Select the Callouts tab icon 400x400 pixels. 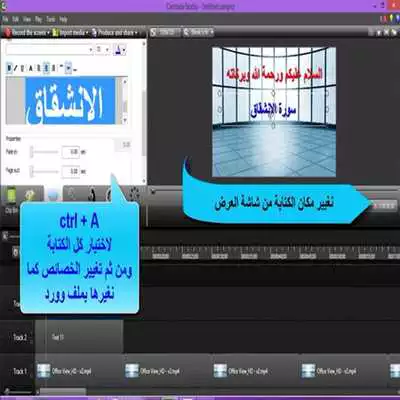pyautogui.click(x=53, y=194)
